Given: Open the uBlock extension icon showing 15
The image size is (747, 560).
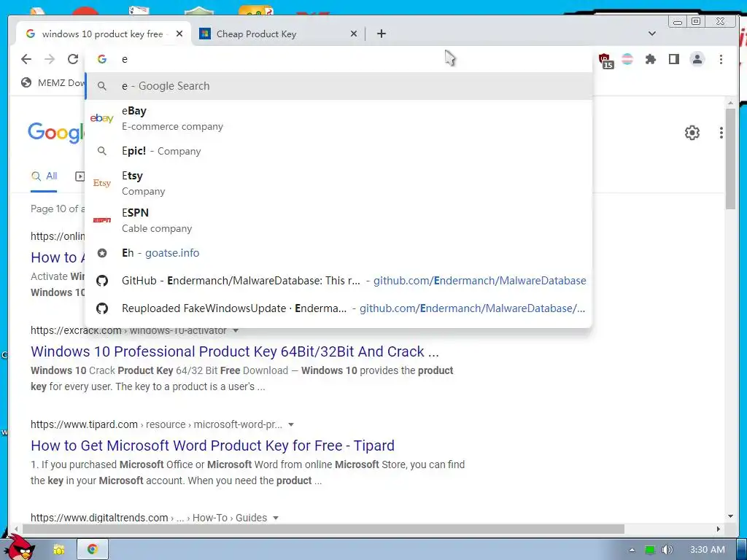Looking at the screenshot, I should coord(605,61).
